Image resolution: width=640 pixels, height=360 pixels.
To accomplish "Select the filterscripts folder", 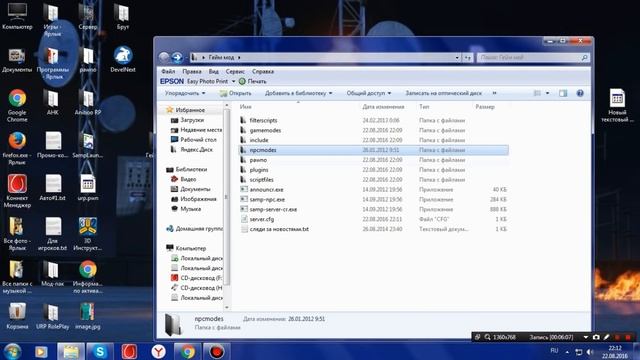I will (263, 120).
